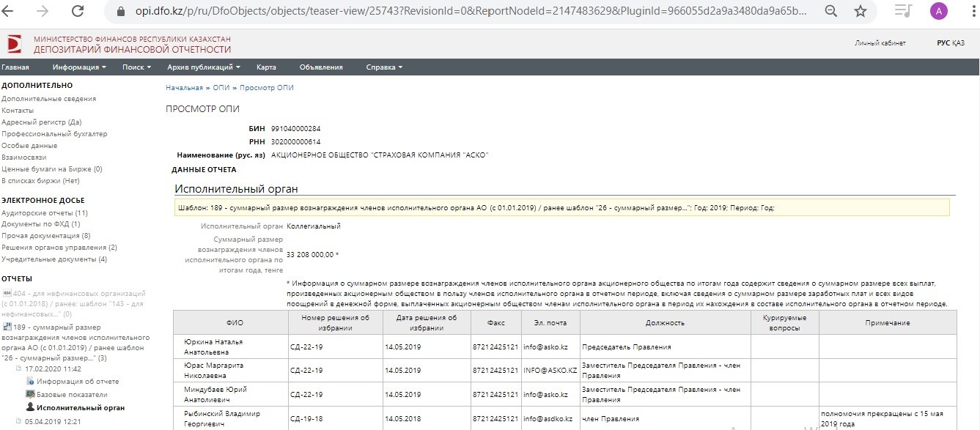Go to Главная page
The height and width of the screenshot is (430, 980).
[15, 67]
